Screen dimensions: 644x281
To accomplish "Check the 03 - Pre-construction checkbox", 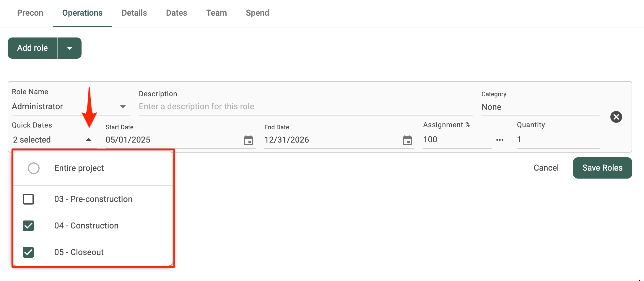I will 28,199.
